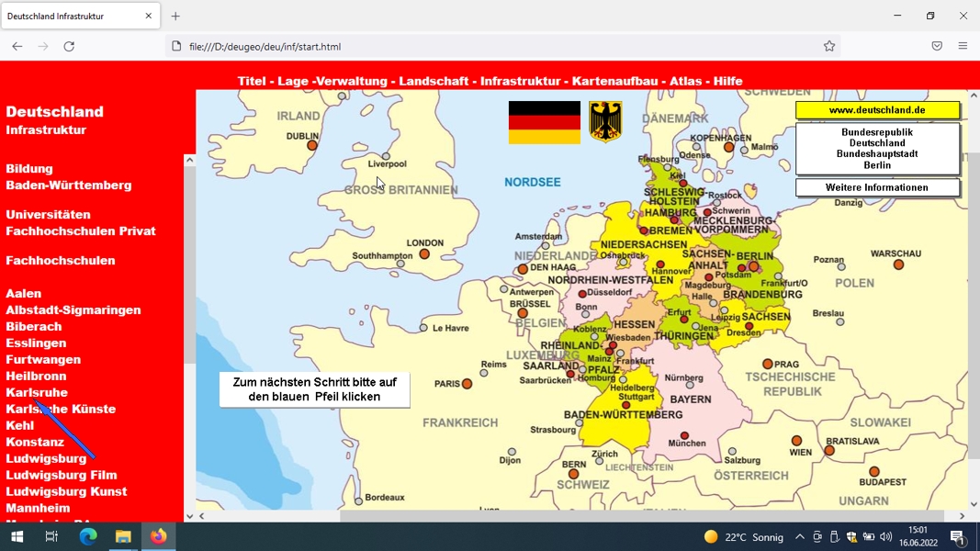Image resolution: width=980 pixels, height=551 pixels.
Task: Click the map horizontal scrollbar right arrow
Action: (x=962, y=516)
